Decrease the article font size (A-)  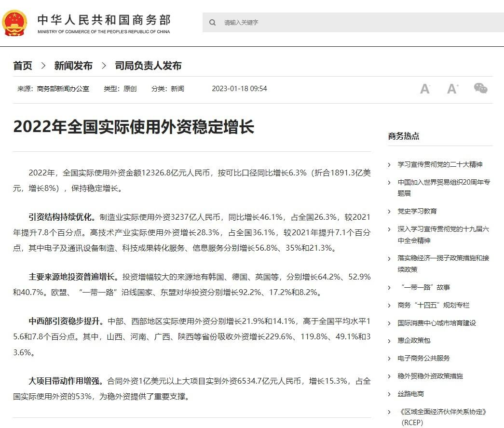tap(425, 89)
